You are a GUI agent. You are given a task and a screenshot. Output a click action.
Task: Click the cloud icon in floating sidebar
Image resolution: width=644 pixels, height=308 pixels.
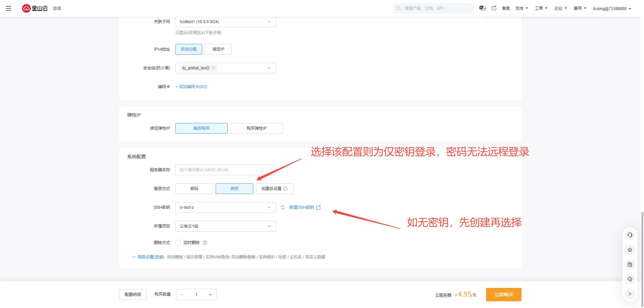pyautogui.click(x=630, y=279)
